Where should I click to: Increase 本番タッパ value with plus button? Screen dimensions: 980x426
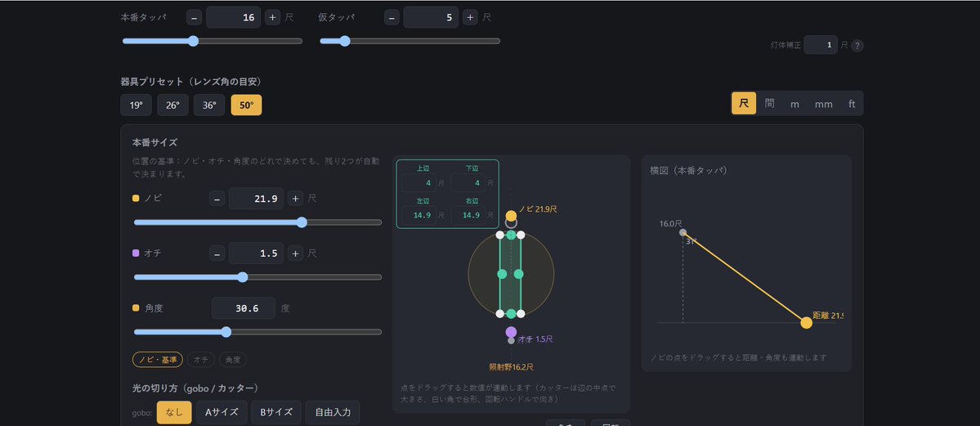(x=272, y=17)
